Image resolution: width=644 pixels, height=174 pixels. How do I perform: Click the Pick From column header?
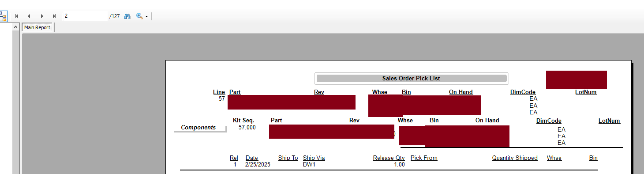[x=424, y=158]
